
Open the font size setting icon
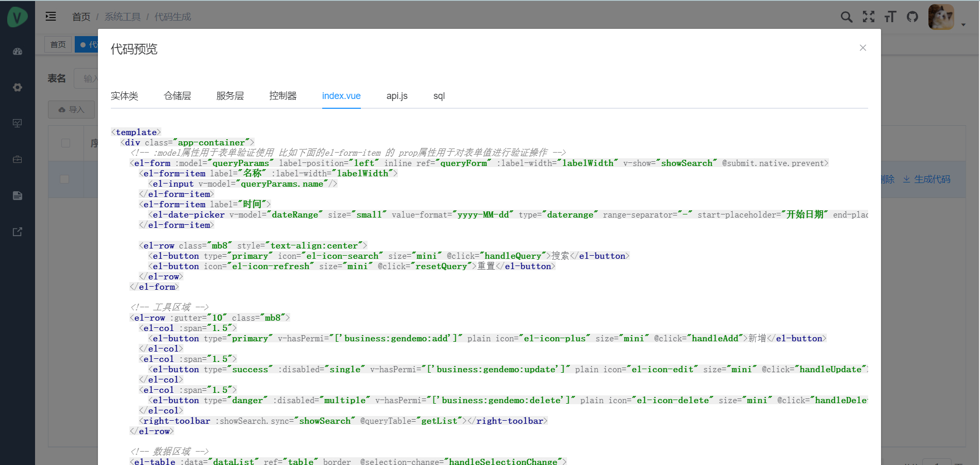[x=890, y=17]
